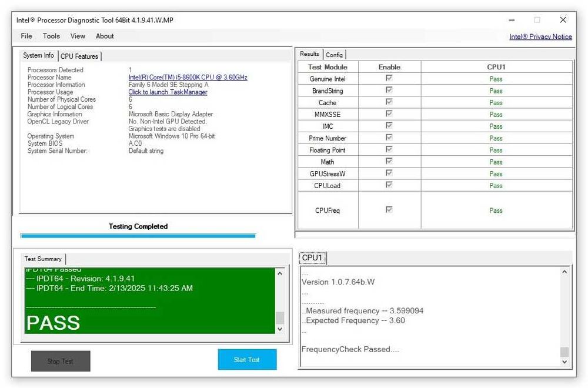
Task: Click the Version 1.0.7.64b.W line
Action: click(338, 282)
